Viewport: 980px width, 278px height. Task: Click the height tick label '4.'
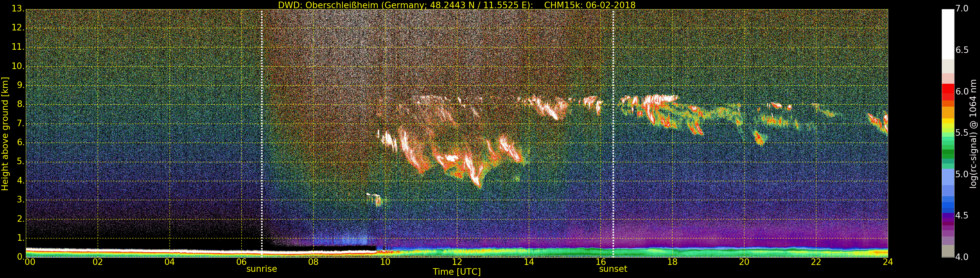(21, 181)
